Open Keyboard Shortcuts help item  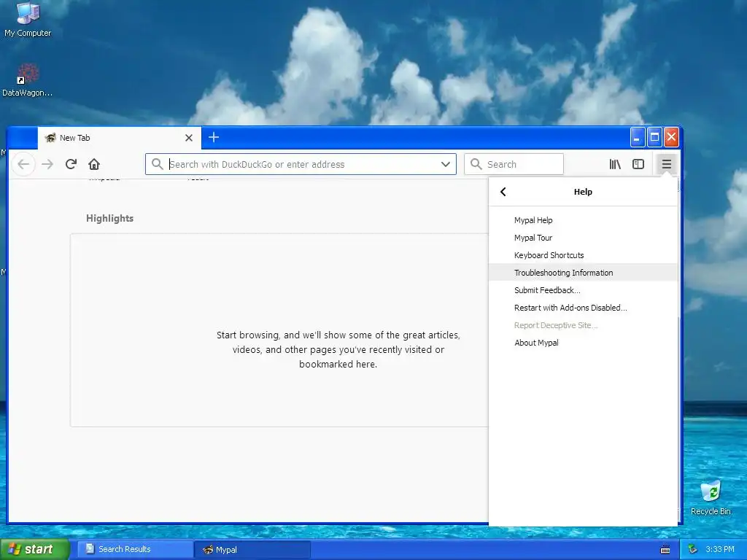pyautogui.click(x=583, y=255)
